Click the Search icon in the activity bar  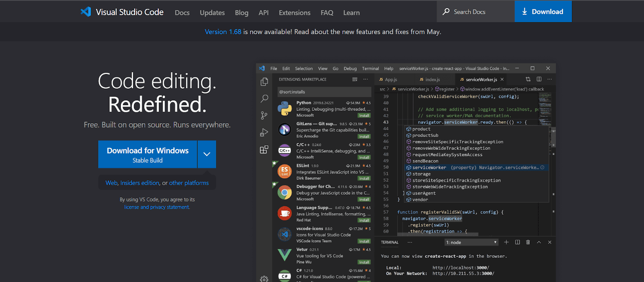click(264, 98)
